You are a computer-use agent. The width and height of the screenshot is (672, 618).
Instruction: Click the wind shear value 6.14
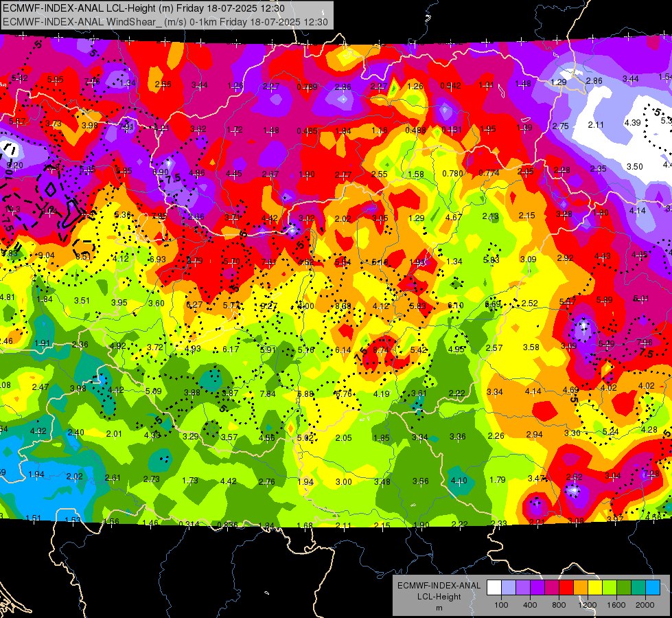pyautogui.click(x=343, y=350)
